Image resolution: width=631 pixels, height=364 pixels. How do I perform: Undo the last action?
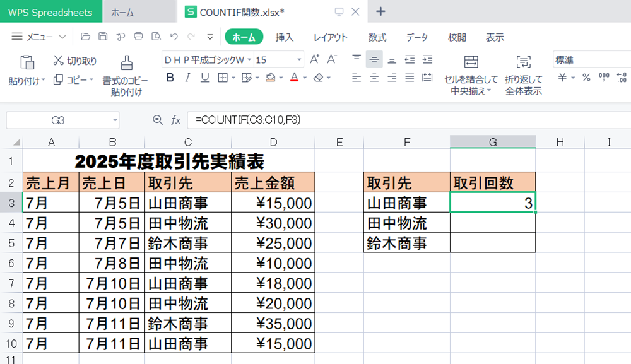(174, 37)
